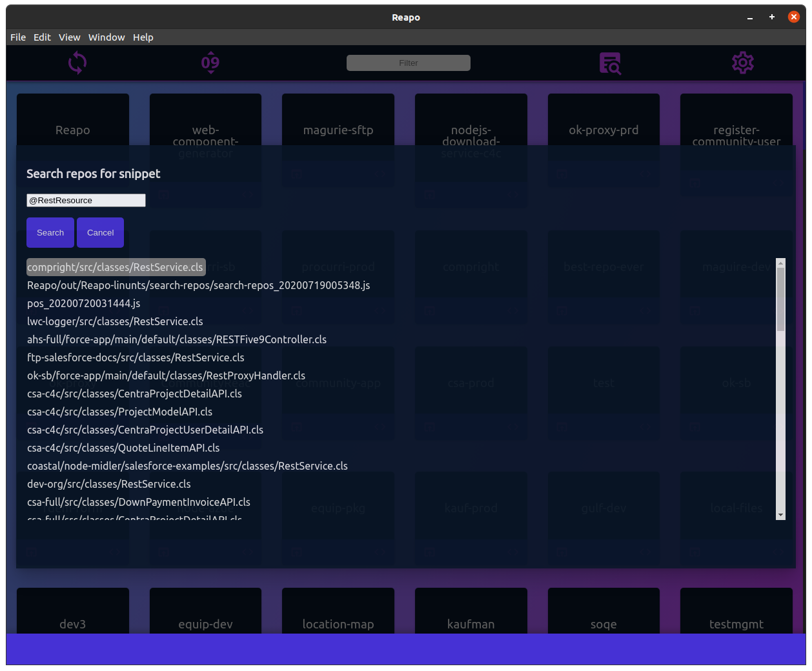
Task: Open the testmgmt repo card
Action: pos(736,611)
